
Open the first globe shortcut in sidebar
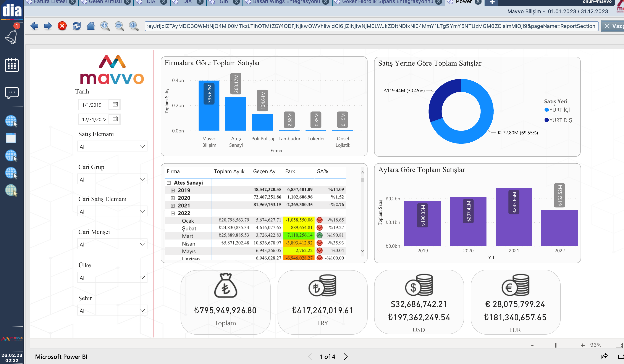tap(11, 121)
